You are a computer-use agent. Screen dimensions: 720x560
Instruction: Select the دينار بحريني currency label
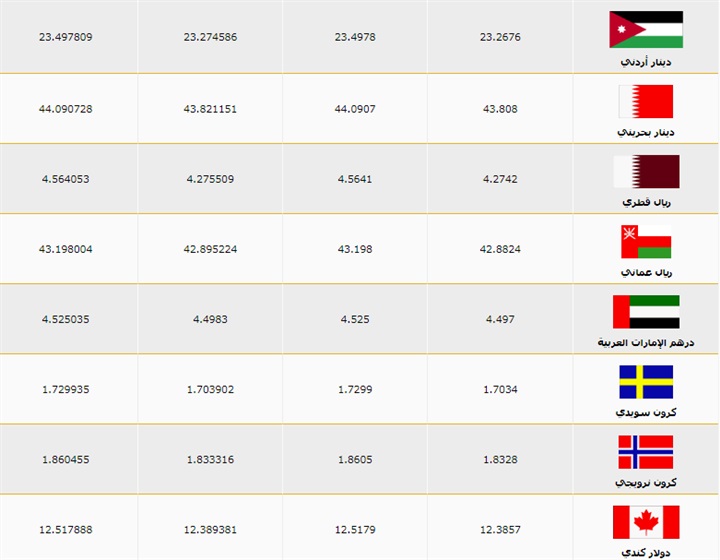(x=646, y=132)
